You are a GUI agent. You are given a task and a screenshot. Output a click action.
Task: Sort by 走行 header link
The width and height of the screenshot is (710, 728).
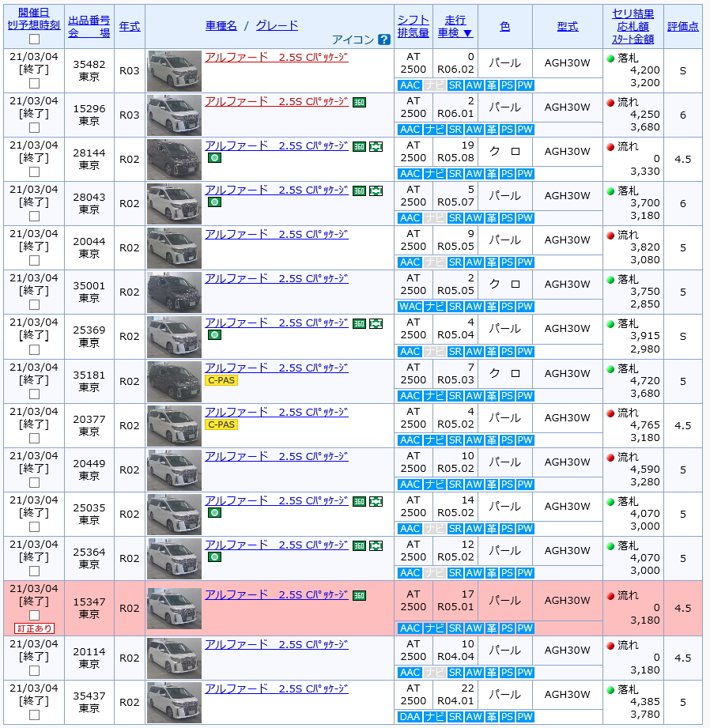[455, 21]
